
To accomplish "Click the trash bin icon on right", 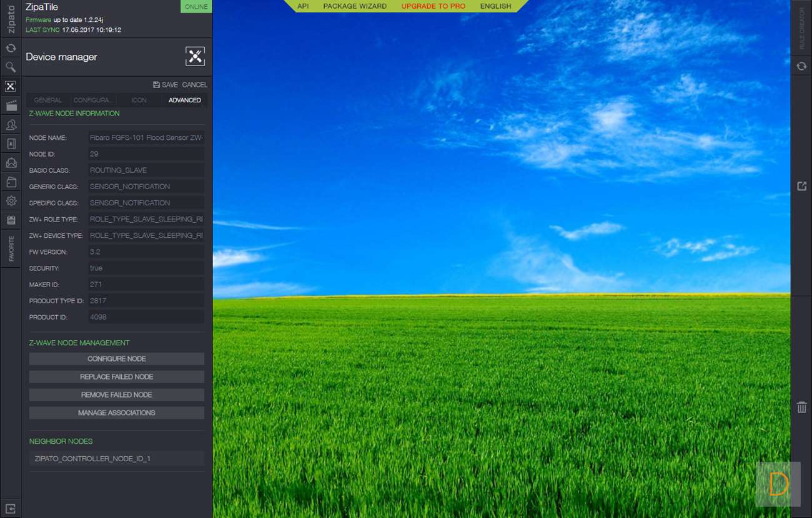I will [x=801, y=408].
